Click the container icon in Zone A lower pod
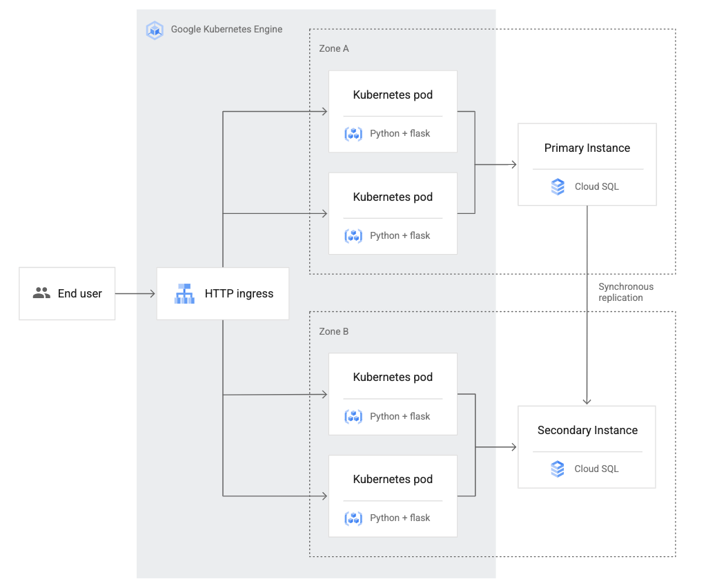The image size is (726, 588). coord(353,236)
